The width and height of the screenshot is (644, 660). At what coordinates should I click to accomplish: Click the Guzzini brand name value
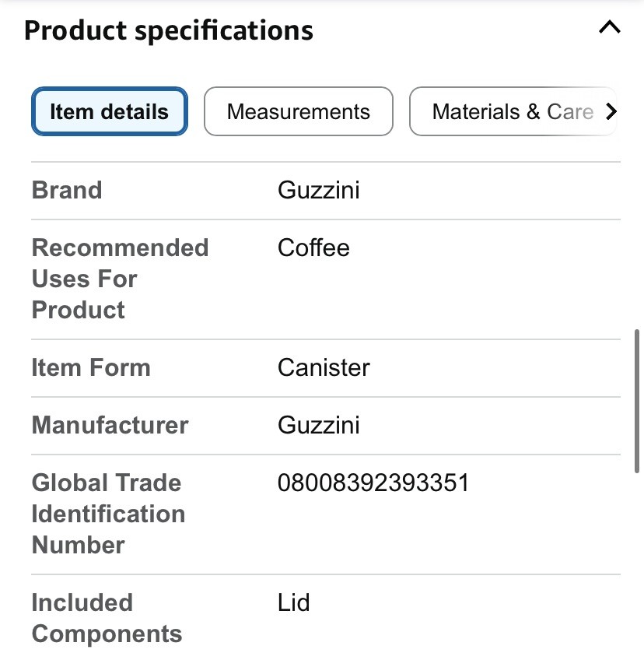[x=318, y=190]
